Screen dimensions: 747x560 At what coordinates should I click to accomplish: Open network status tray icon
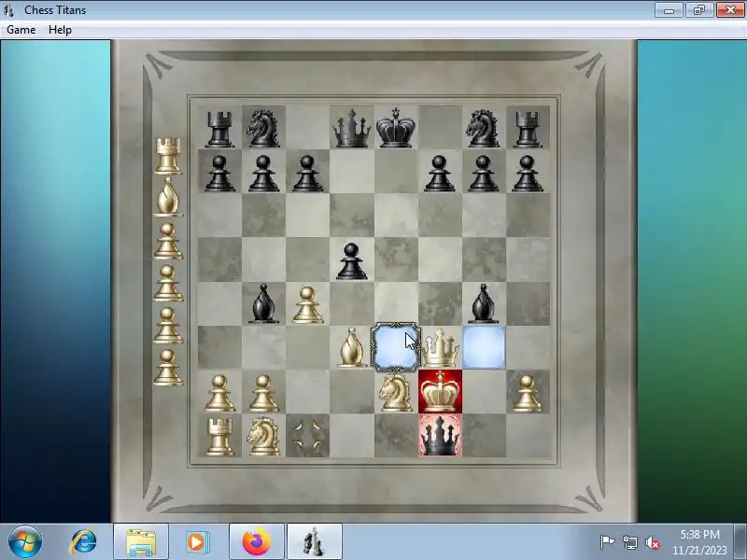point(630,542)
